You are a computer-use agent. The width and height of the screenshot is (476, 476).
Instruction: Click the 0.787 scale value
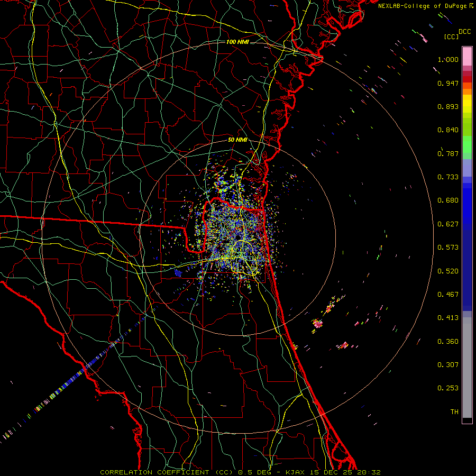(x=448, y=153)
